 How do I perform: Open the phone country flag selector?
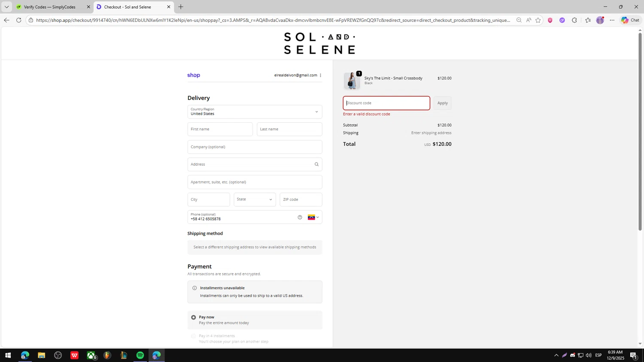[x=313, y=217]
